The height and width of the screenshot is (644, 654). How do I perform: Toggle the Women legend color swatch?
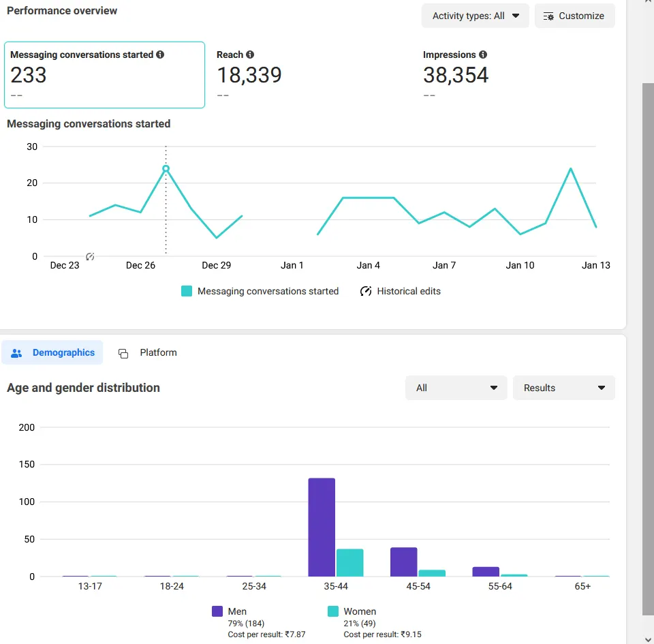click(x=333, y=611)
